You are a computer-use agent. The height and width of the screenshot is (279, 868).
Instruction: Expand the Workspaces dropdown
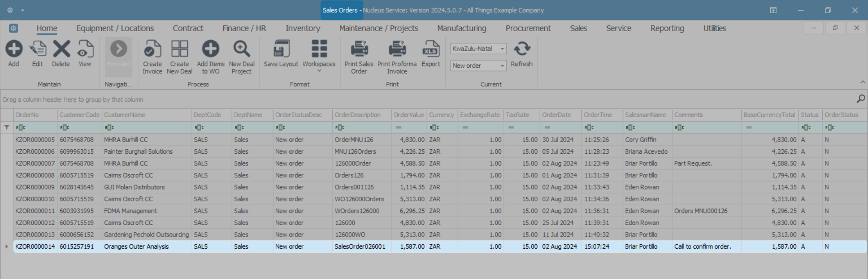pyautogui.click(x=319, y=71)
